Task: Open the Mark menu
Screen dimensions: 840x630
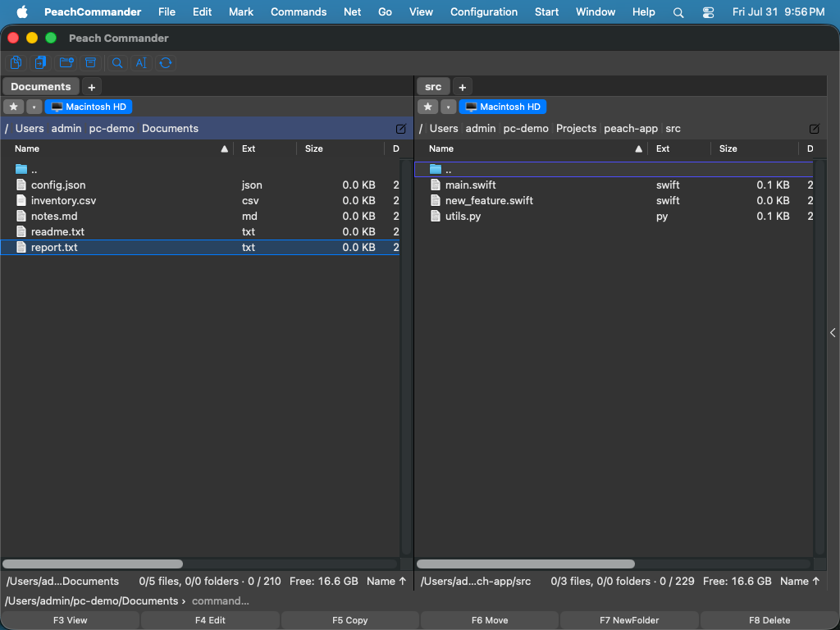Action: 241,11
